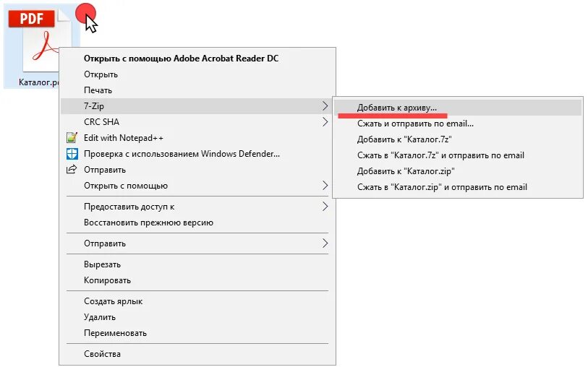Select Добавить к архиву... in 7-Zip submenu

[397, 108]
